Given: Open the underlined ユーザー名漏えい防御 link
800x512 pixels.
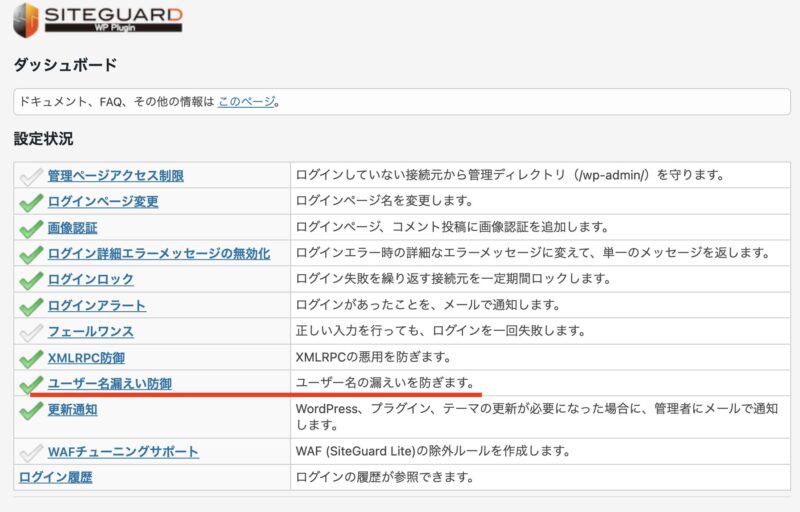Looking at the screenshot, I should coord(109,384).
